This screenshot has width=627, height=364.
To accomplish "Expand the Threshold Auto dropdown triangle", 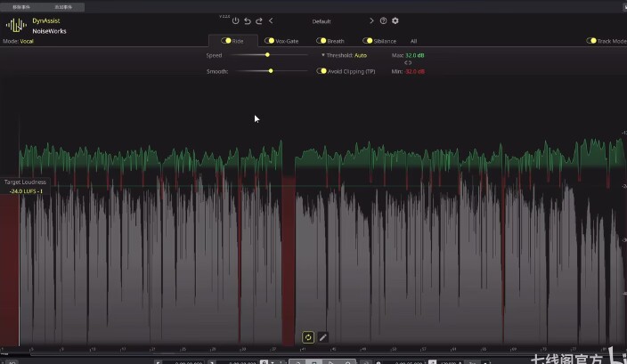I will click(323, 55).
